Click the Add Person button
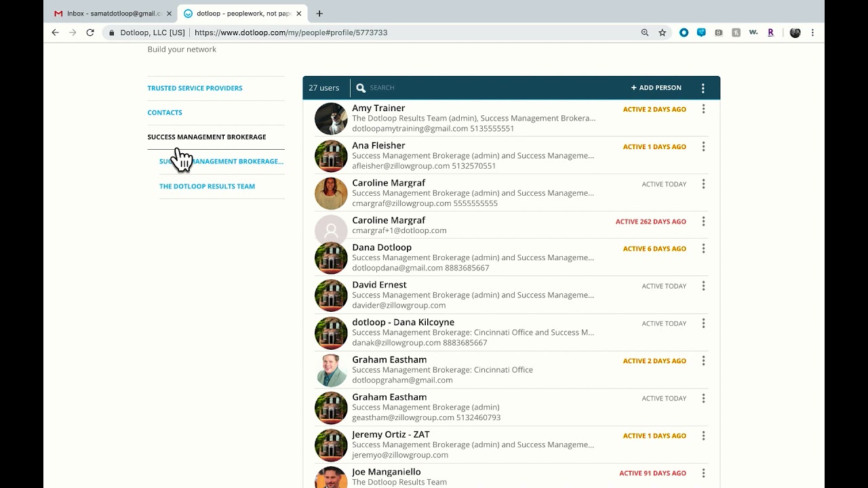This screenshot has height=488, width=868. [656, 88]
